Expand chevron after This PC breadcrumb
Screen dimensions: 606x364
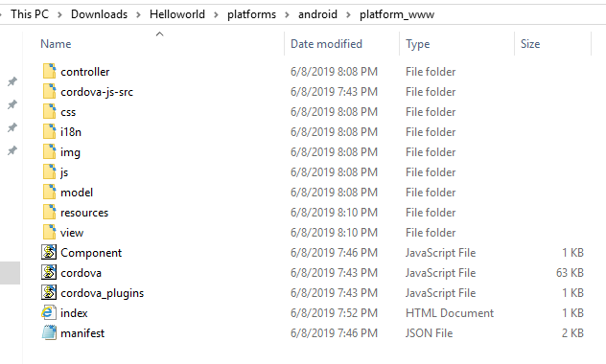pyautogui.click(x=59, y=15)
